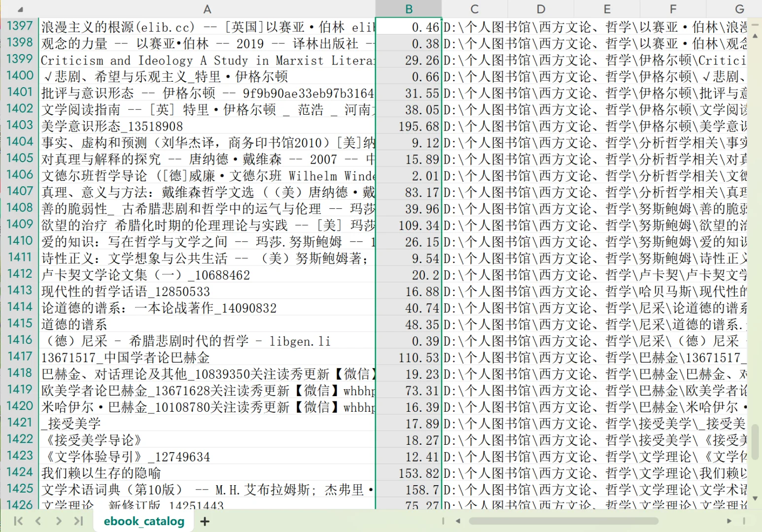Select row 1397 header
Image resolution: width=762 pixels, height=532 pixels.
(x=20, y=26)
